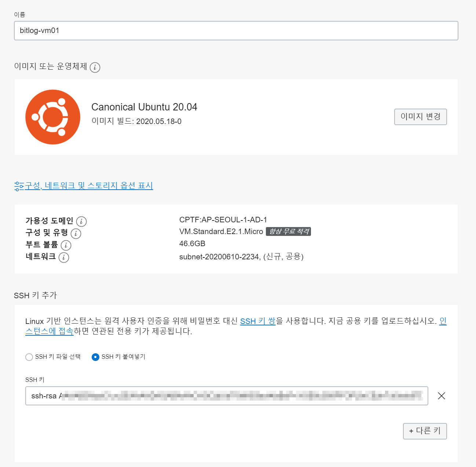Click the info icon beside 이미지 또는 운영체제
The height and width of the screenshot is (467, 476).
click(x=95, y=68)
